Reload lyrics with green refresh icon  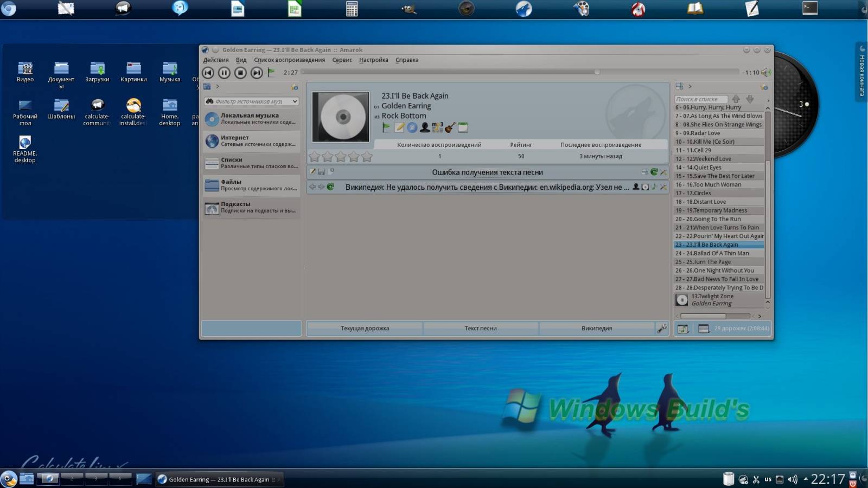[654, 172]
